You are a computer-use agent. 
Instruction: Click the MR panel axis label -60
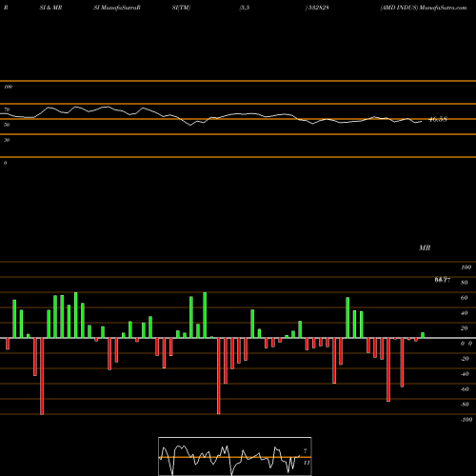tap(465, 389)
